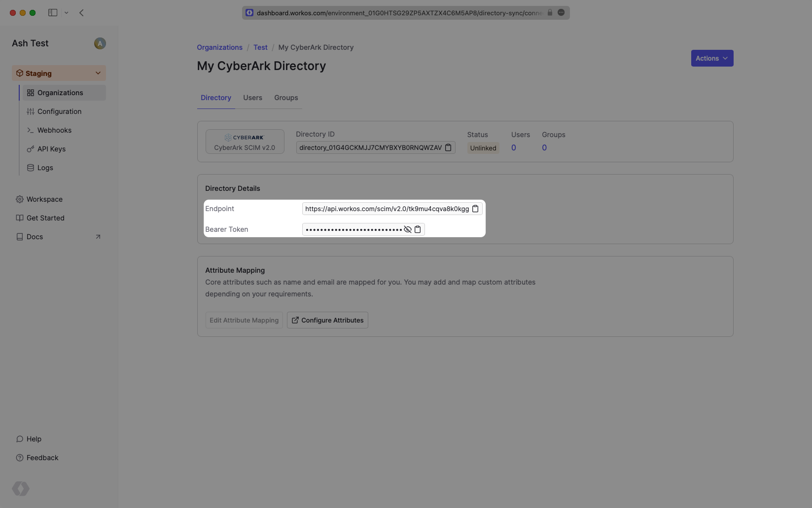
Task: Switch to the Users tab
Action: 252,97
